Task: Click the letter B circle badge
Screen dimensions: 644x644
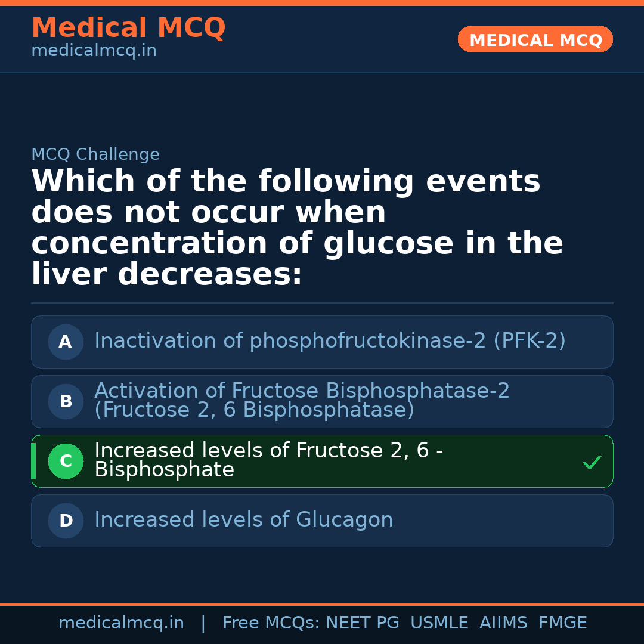Action: (x=66, y=402)
